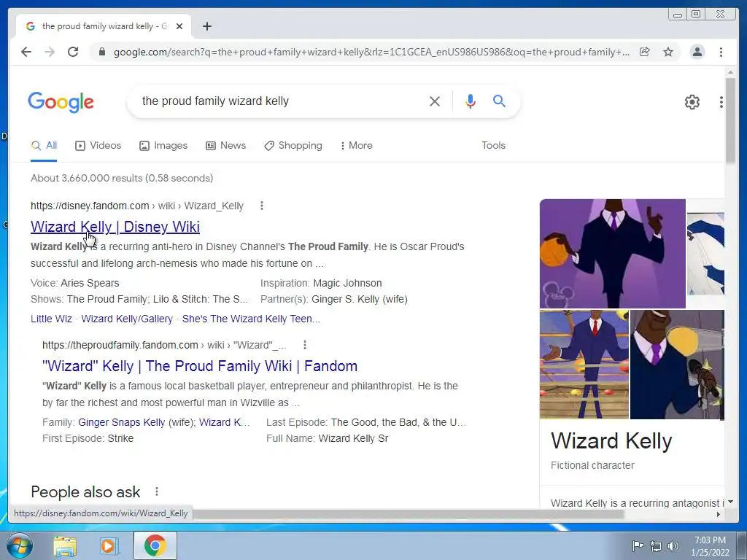This screenshot has height=560, width=747.
Task: Select the All results tab
Action: pyautogui.click(x=44, y=146)
